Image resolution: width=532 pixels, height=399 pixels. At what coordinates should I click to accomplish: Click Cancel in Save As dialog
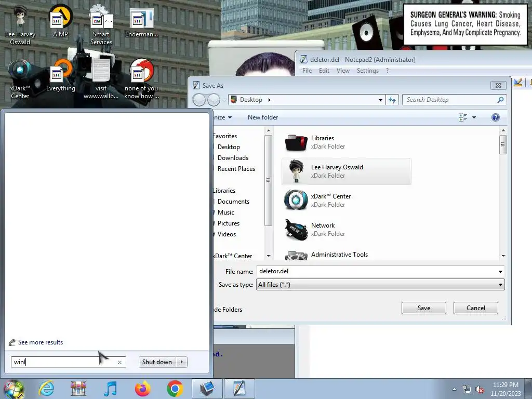[x=476, y=308]
